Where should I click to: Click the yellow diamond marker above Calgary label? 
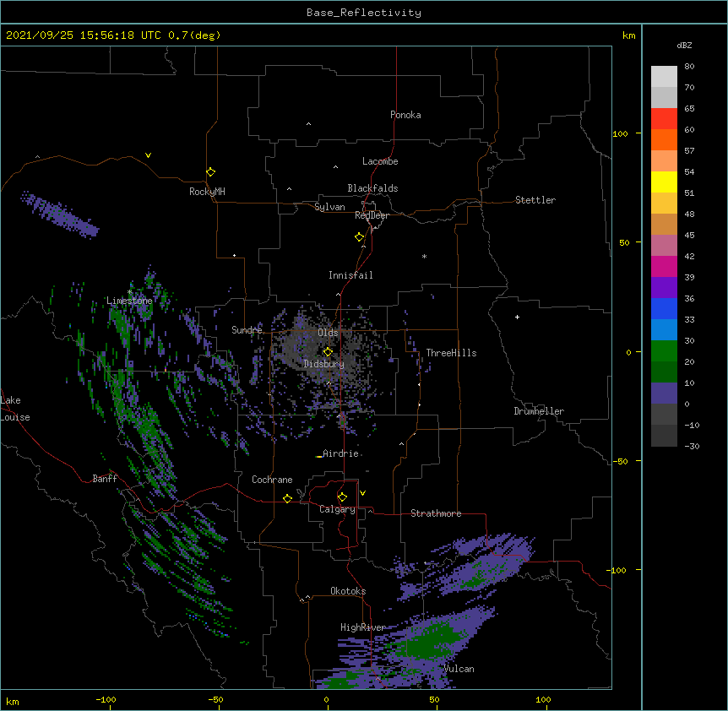342,497
